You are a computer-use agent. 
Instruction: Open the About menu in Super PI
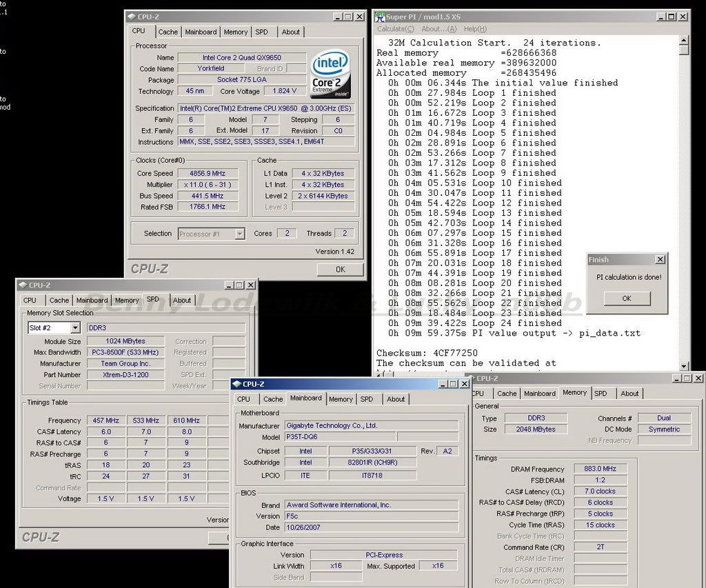(x=439, y=29)
